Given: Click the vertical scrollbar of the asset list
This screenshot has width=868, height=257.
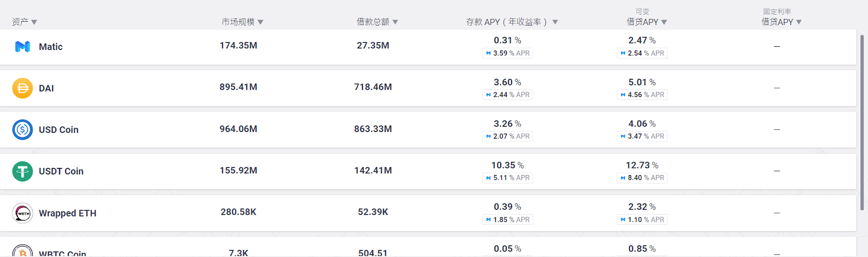Looking at the screenshot, I should (862, 122).
